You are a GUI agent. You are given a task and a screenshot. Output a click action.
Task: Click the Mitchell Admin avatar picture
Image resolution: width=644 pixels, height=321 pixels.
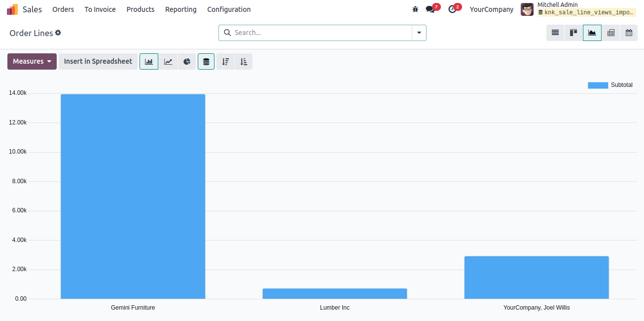[x=527, y=9]
